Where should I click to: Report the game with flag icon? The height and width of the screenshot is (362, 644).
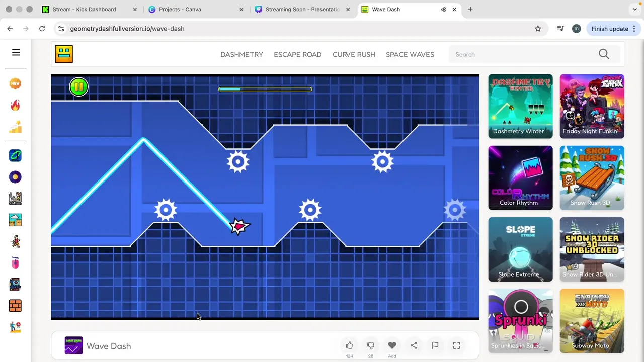coord(435,345)
